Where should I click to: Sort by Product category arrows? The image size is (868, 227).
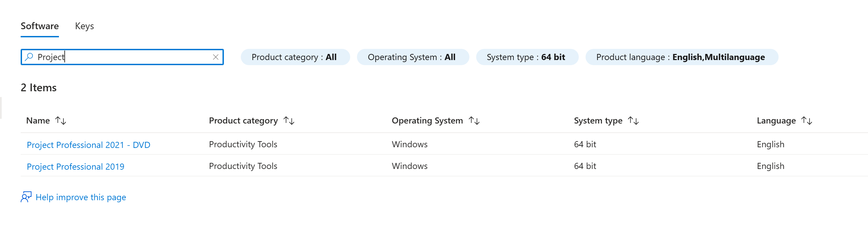pos(289,120)
